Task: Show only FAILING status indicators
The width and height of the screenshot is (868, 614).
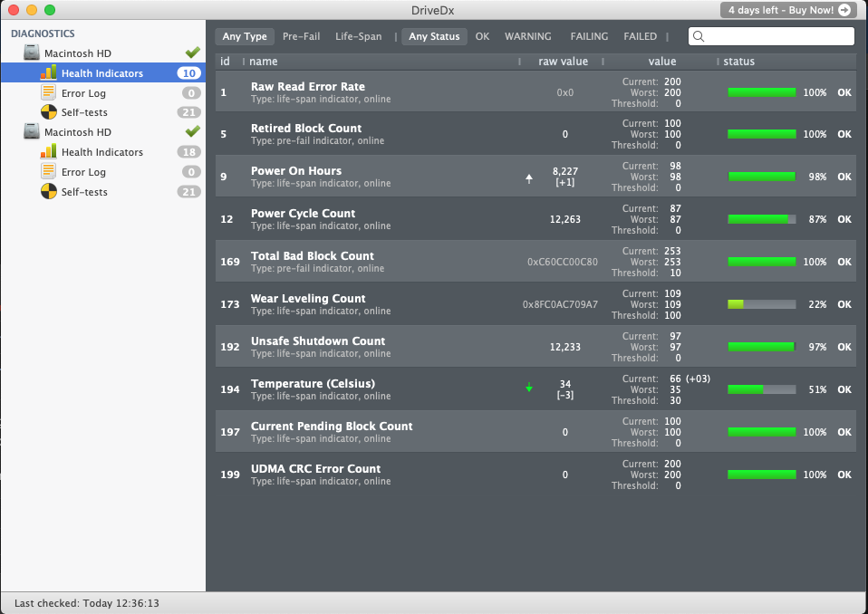Action: pos(589,36)
